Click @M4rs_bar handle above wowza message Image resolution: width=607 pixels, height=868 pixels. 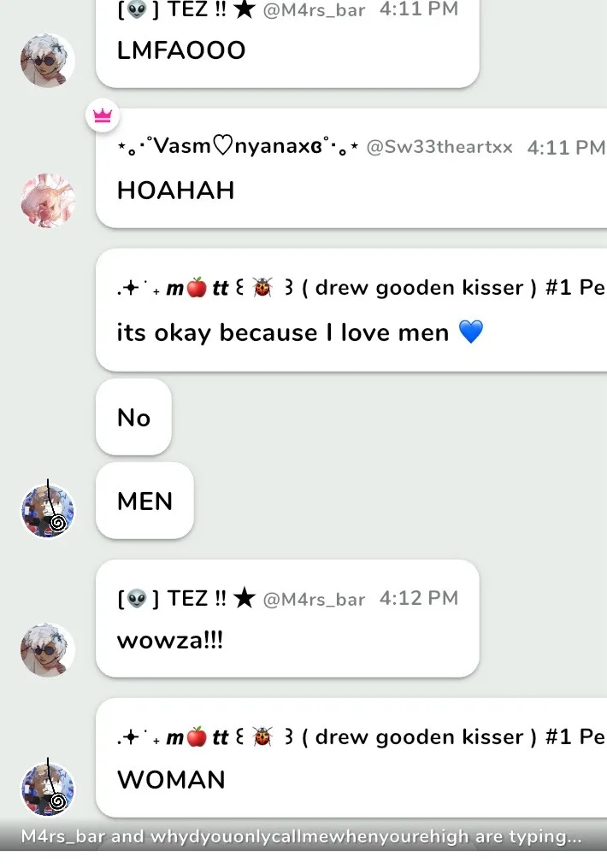tap(314, 599)
